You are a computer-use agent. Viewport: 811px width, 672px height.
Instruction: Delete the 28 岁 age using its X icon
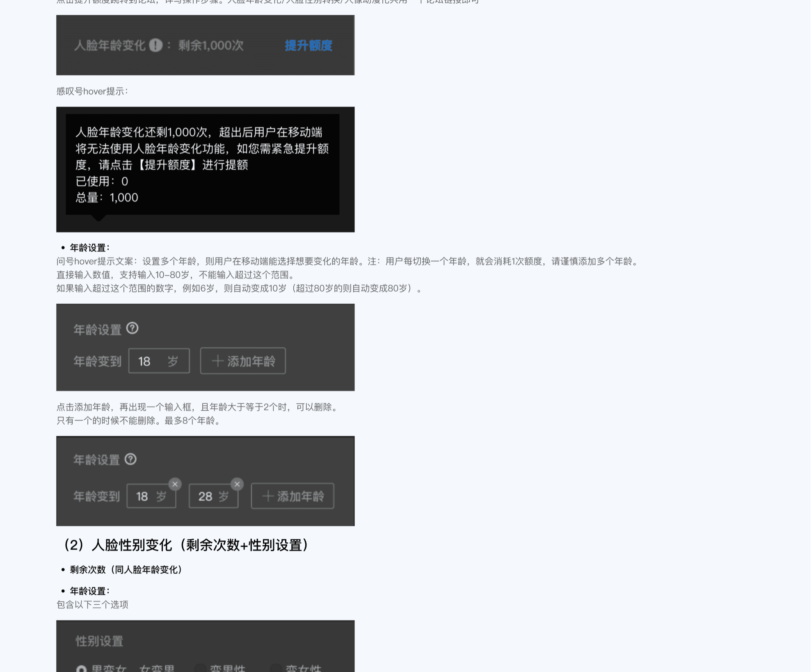[x=237, y=484]
